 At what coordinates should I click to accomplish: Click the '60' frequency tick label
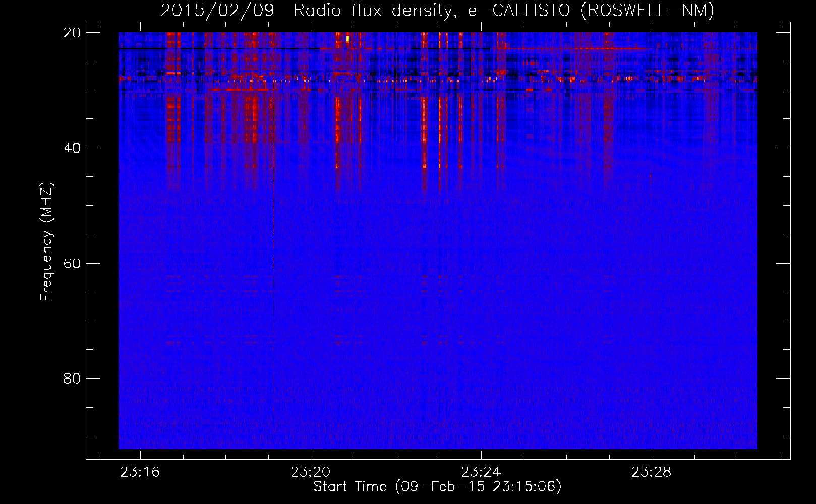pos(72,264)
